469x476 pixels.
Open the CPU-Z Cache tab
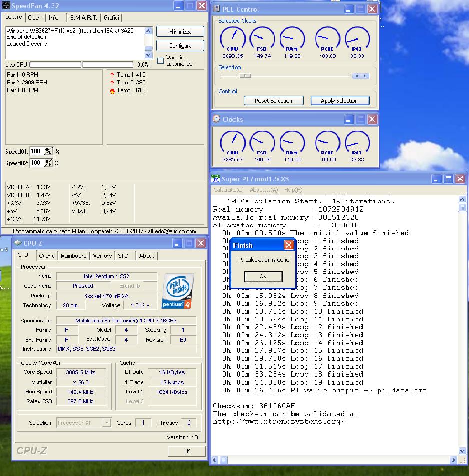(x=47, y=256)
